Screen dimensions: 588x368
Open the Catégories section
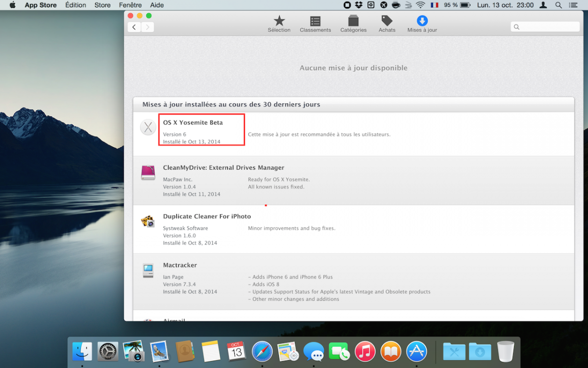(353, 24)
